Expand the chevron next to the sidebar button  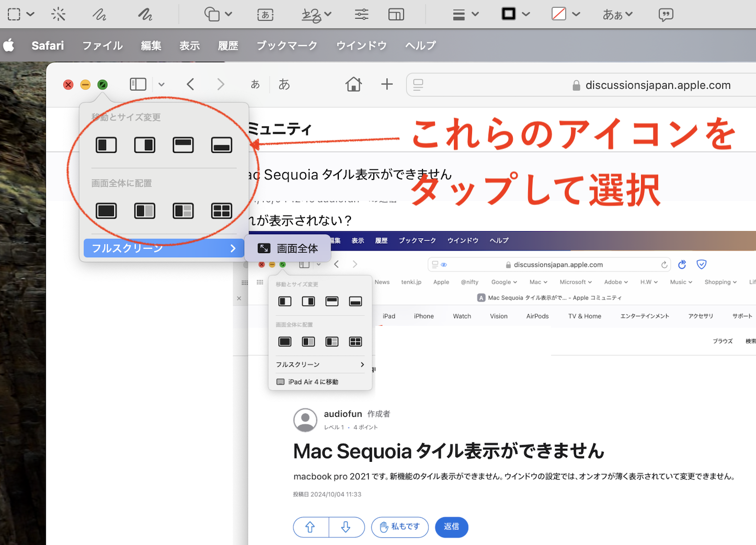point(162,85)
